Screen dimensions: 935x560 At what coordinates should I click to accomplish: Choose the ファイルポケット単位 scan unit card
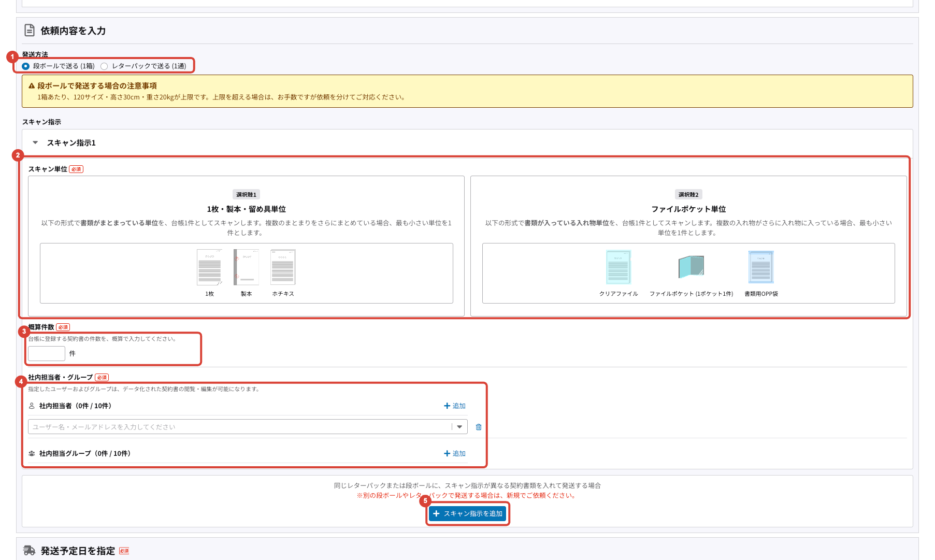pyautogui.click(x=688, y=246)
